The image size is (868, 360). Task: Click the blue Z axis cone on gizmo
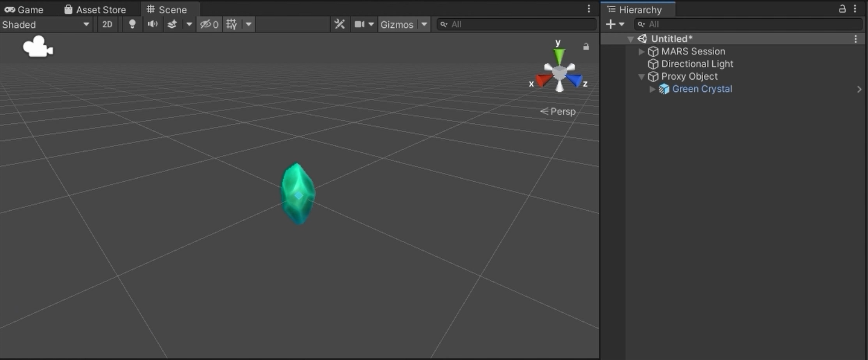[x=575, y=80]
